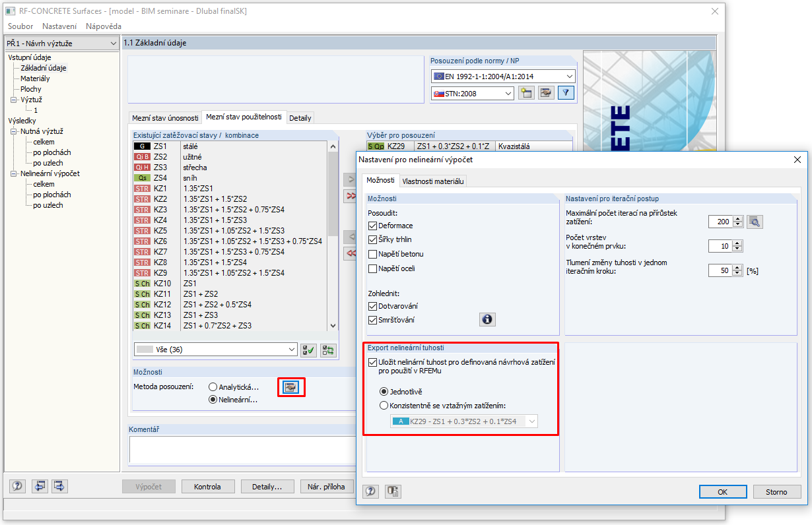This screenshot has width=812, height=525.
Task: Open nonlinear calculation settings icon beside Analytická
Action: (x=291, y=386)
